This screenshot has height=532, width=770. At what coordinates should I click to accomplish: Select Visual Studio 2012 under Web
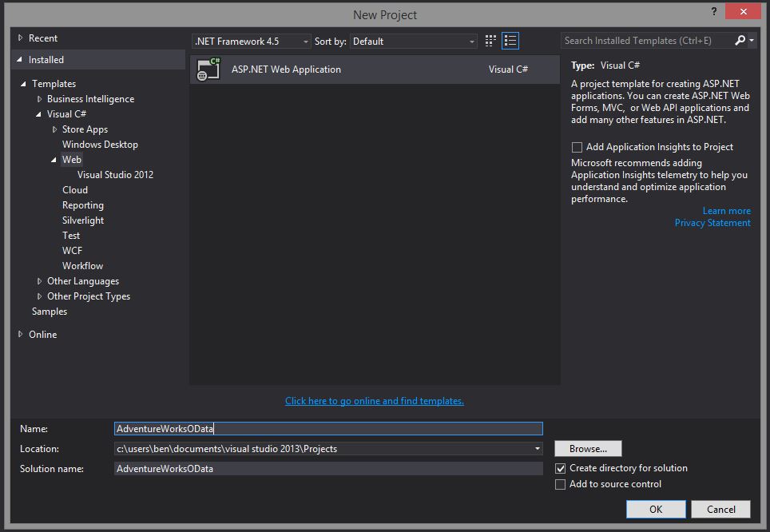pos(115,175)
